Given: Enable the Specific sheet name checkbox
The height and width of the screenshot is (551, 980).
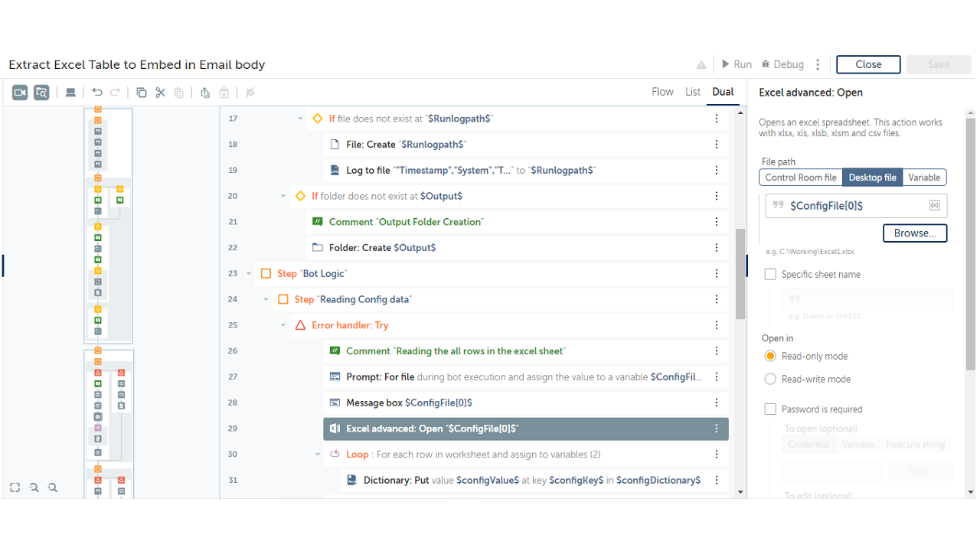Looking at the screenshot, I should [x=770, y=274].
